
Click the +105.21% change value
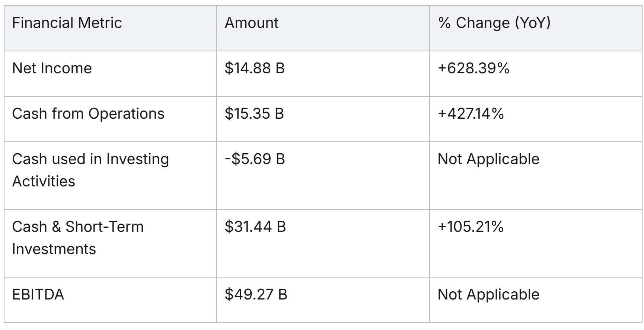click(x=471, y=227)
